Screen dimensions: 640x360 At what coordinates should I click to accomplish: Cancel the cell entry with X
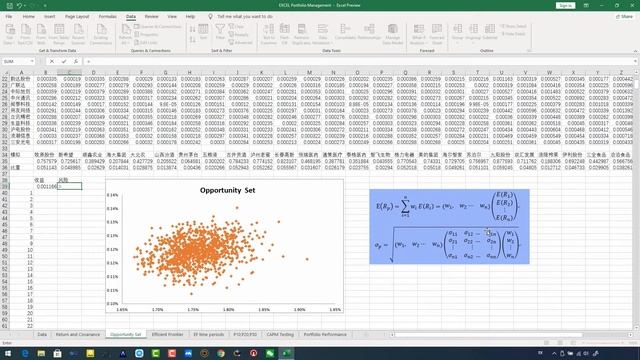coord(52,61)
